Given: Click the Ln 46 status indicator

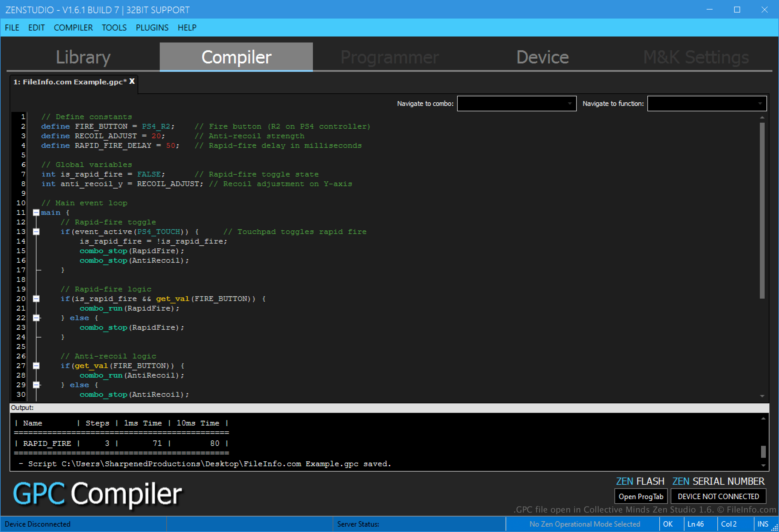Looking at the screenshot, I should click(695, 524).
